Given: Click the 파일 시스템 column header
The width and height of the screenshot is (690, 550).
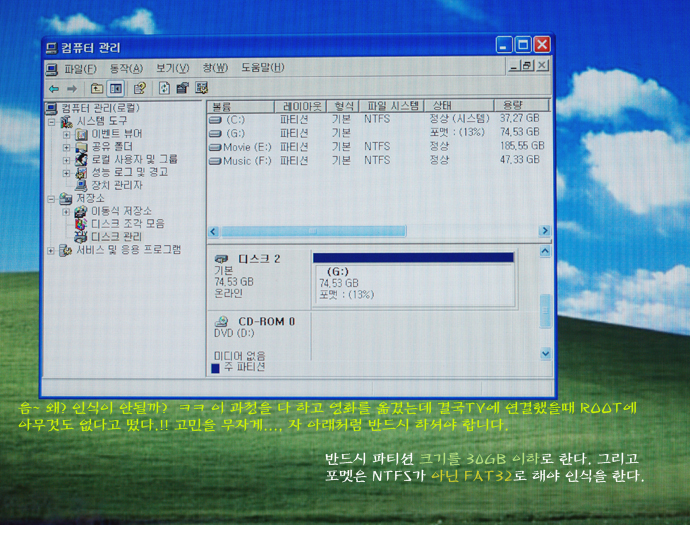Looking at the screenshot, I should [391, 105].
